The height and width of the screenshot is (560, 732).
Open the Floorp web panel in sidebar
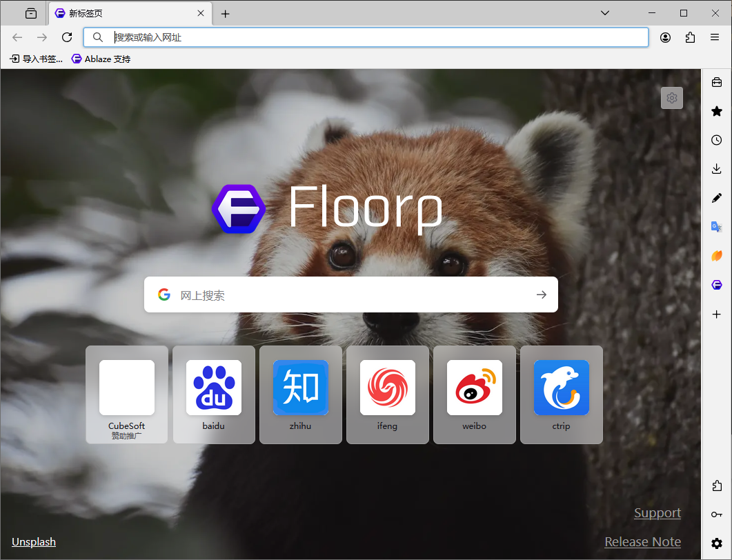coord(716,284)
